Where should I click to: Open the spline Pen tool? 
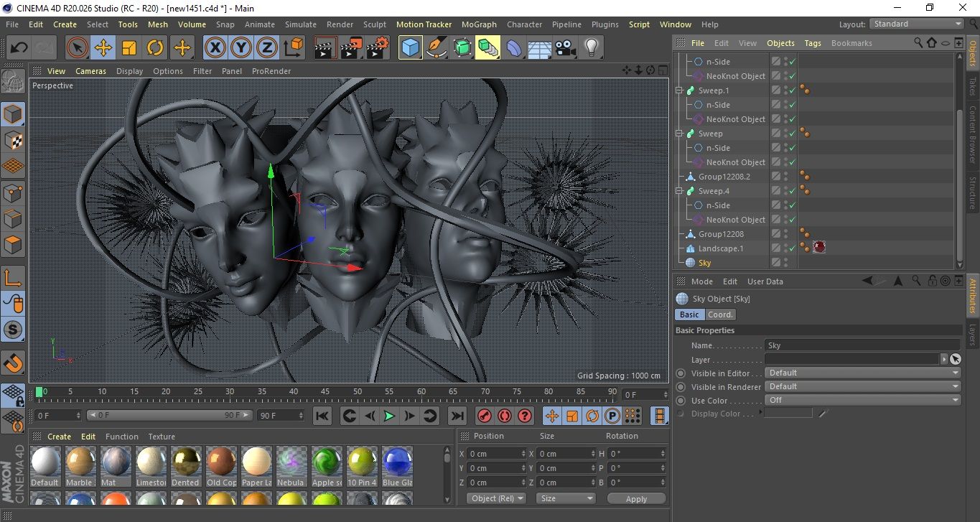(436, 48)
